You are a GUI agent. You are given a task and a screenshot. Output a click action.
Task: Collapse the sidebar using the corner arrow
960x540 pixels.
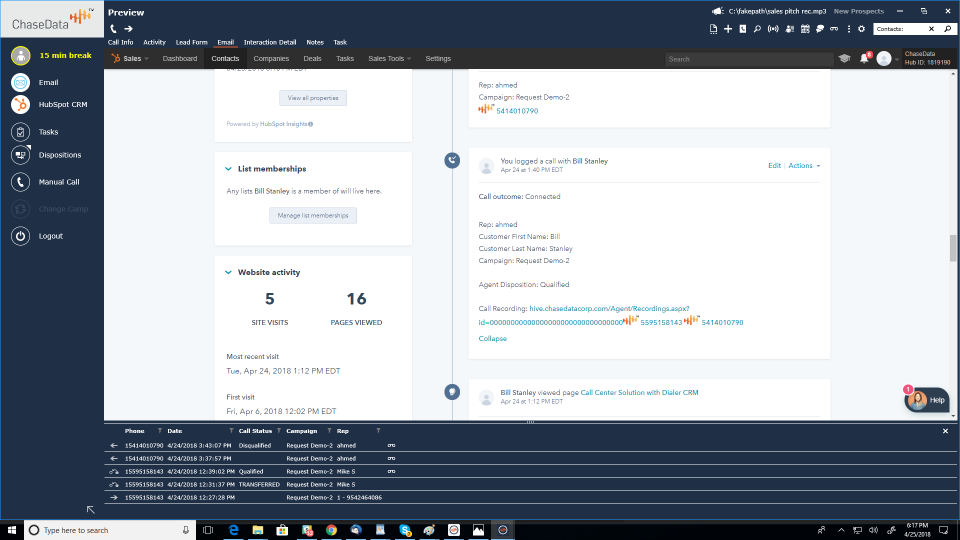pos(91,509)
